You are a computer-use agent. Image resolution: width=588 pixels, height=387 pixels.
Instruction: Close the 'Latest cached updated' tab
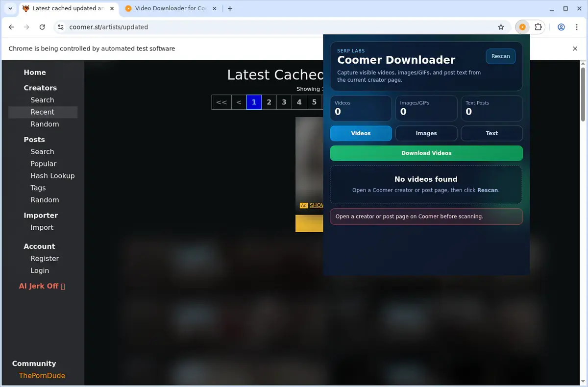click(x=111, y=8)
